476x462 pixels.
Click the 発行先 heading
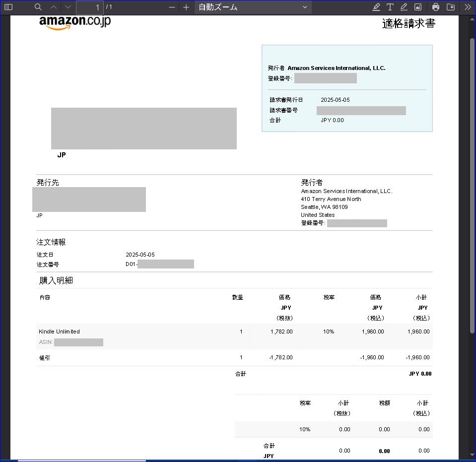coord(48,183)
